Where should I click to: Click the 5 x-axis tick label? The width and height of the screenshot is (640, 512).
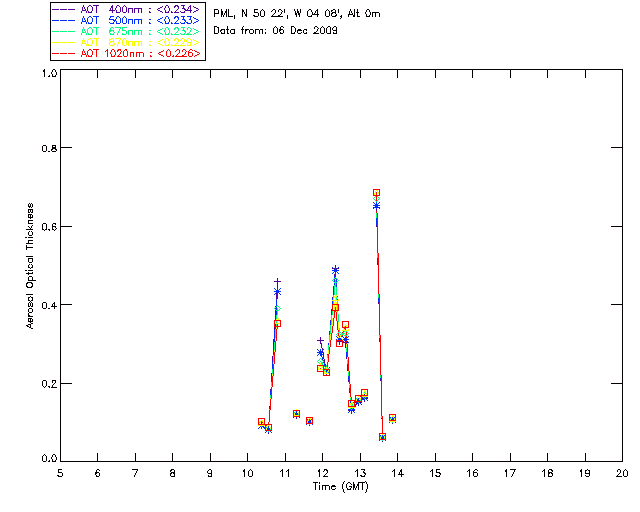coord(60,473)
